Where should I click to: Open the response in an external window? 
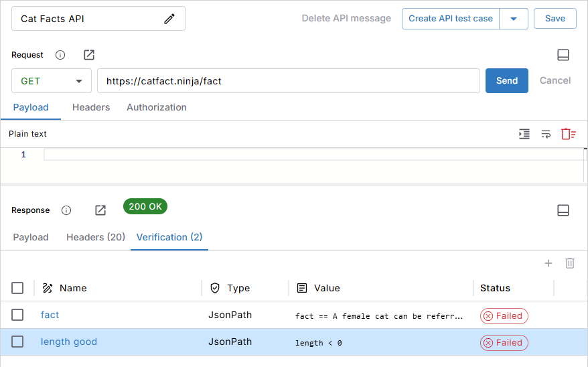click(100, 210)
